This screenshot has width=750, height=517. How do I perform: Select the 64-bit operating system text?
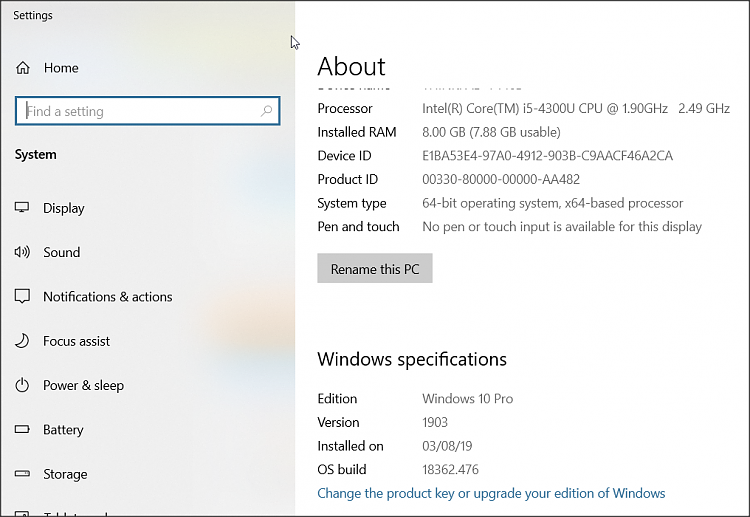(x=552, y=203)
